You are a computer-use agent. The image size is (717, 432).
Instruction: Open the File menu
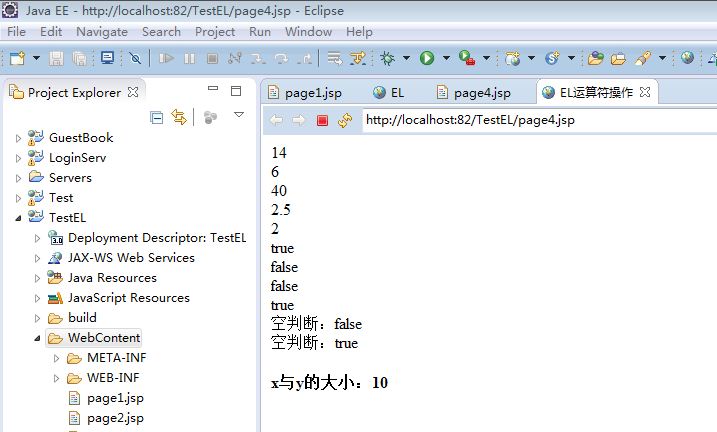click(x=16, y=32)
